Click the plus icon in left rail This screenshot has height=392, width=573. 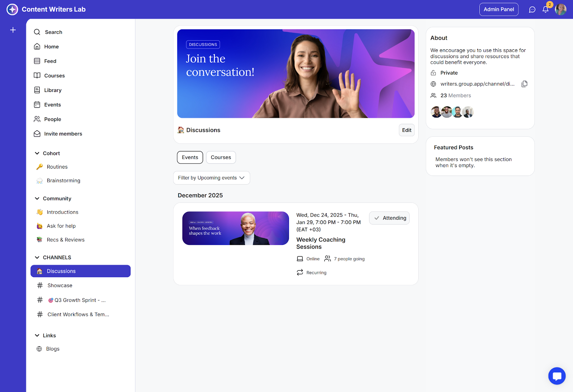tap(13, 30)
